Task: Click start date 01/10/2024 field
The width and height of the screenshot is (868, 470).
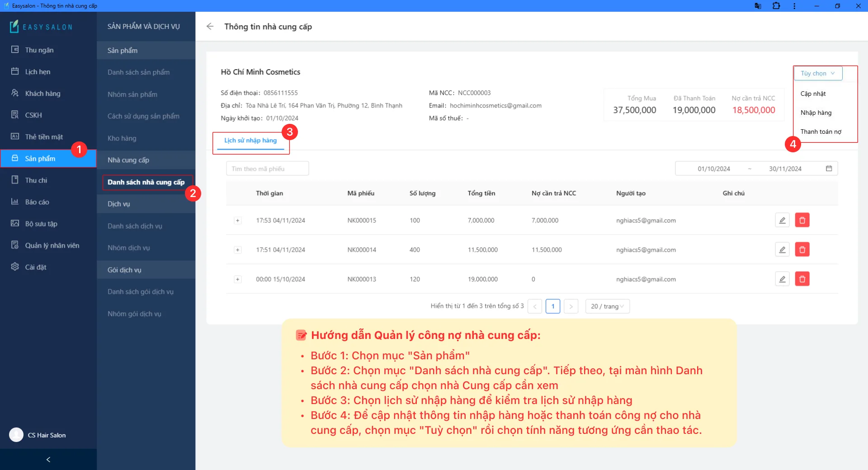Action: pyautogui.click(x=713, y=169)
